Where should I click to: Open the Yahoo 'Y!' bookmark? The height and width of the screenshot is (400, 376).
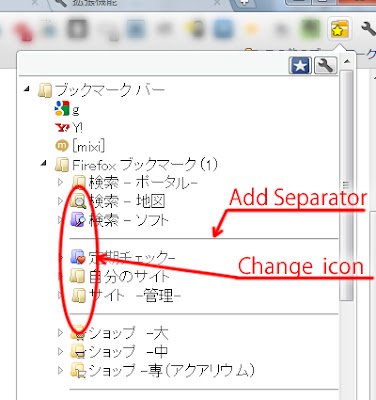point(78,128)
